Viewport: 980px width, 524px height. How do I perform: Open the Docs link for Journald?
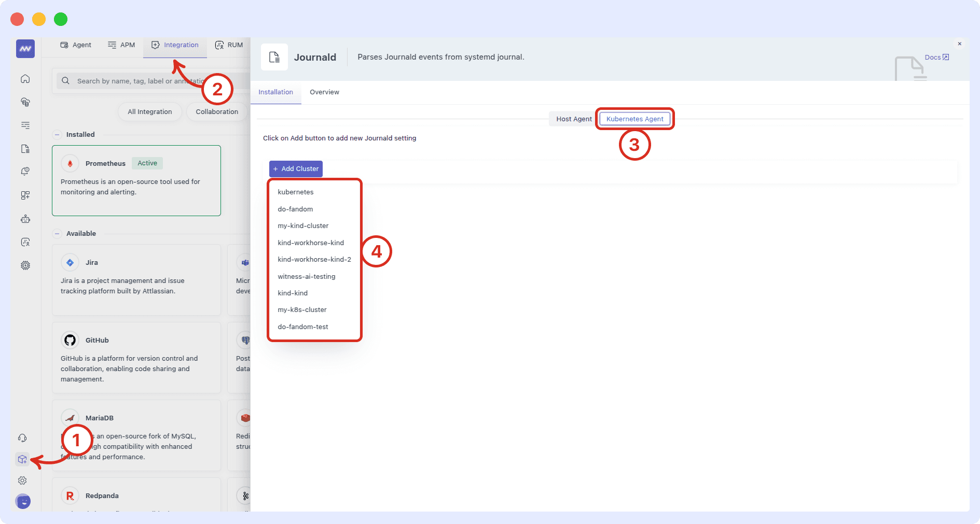coord(935,57)
